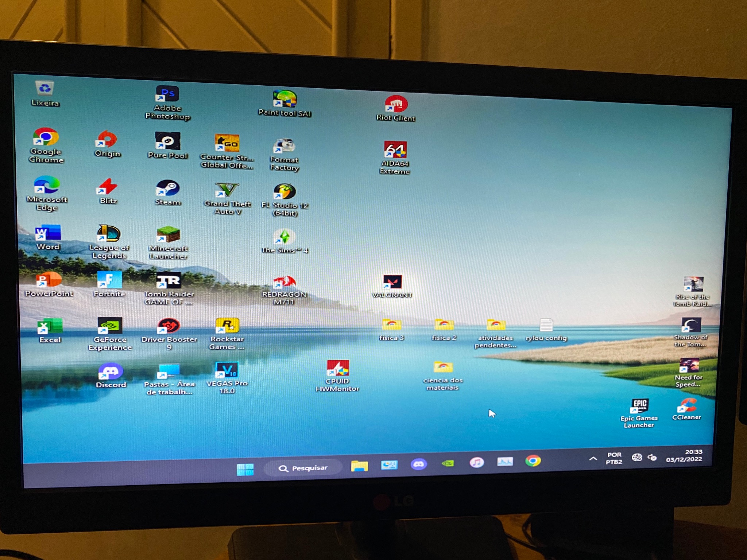Open PowerPoint desktop shortcut
747x560 pixels.
click(49, 284)
